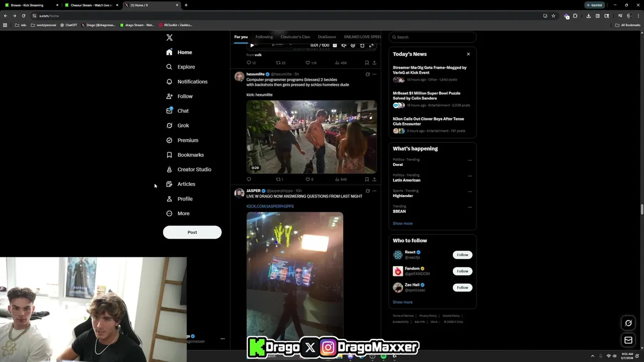Open account menu dots near profile

tap(222, 339)
